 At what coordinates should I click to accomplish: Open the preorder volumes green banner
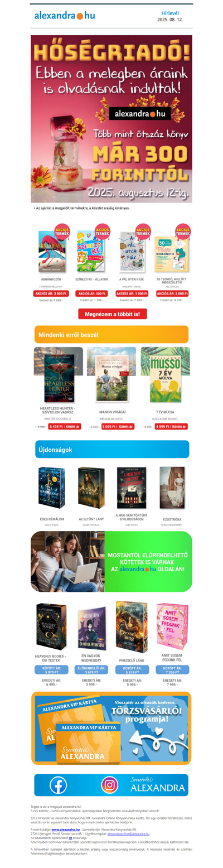pos(111,561)
